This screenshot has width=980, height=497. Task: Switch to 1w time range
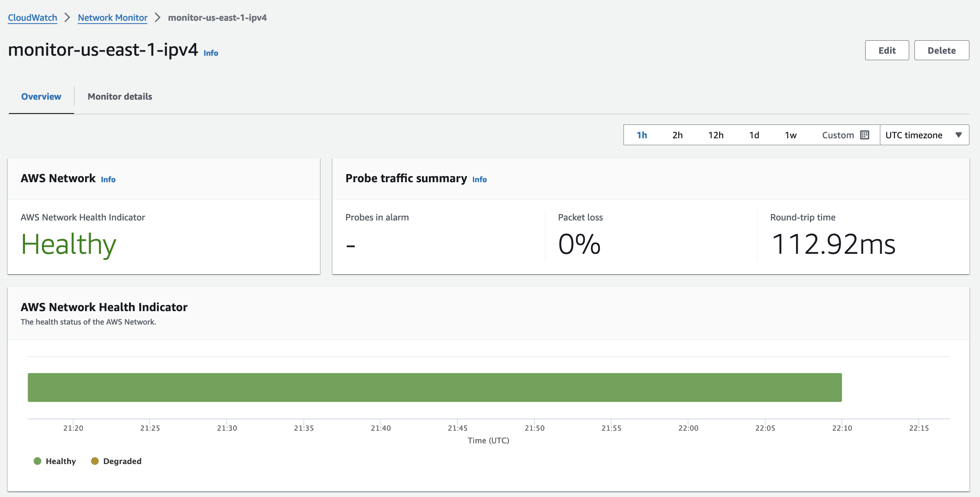(x=790, y=135)
